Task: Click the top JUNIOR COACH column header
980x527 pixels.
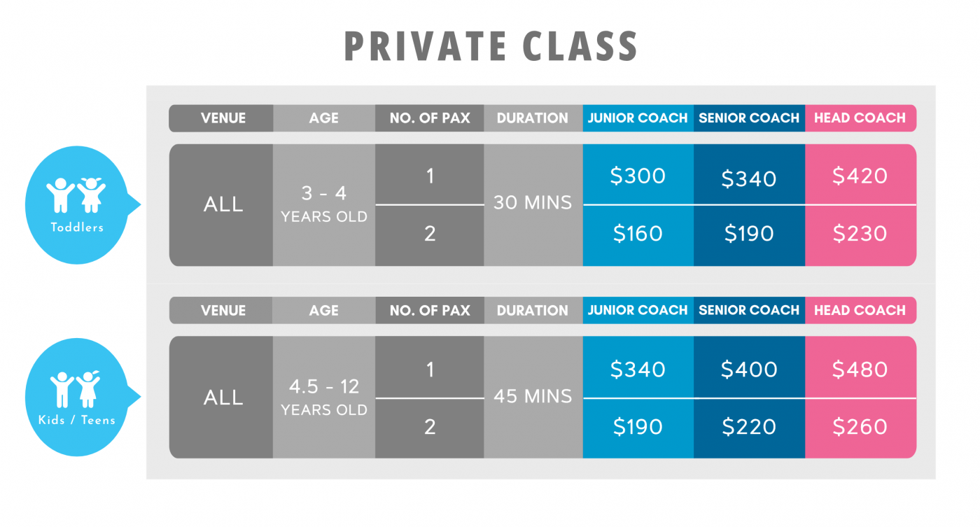Action: 638,118
